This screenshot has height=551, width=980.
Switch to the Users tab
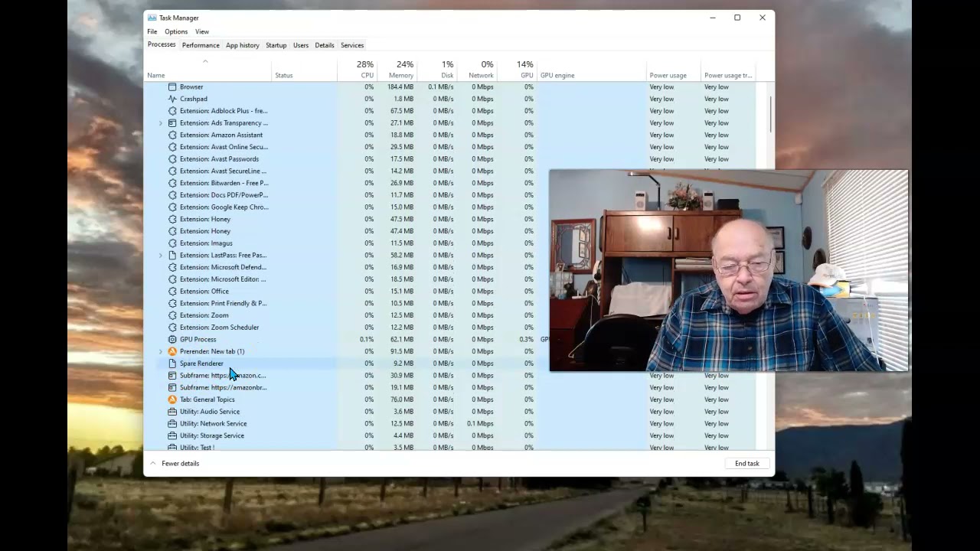[301, 45]
